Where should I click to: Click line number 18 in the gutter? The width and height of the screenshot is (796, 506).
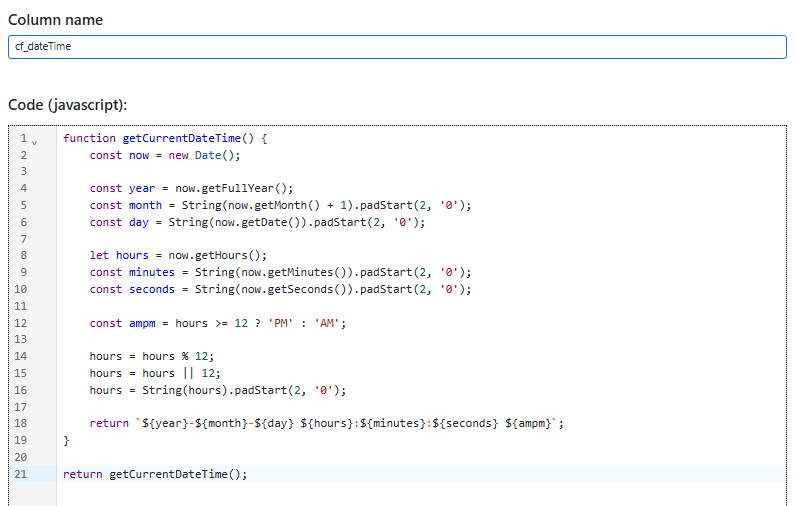[20, 423]
